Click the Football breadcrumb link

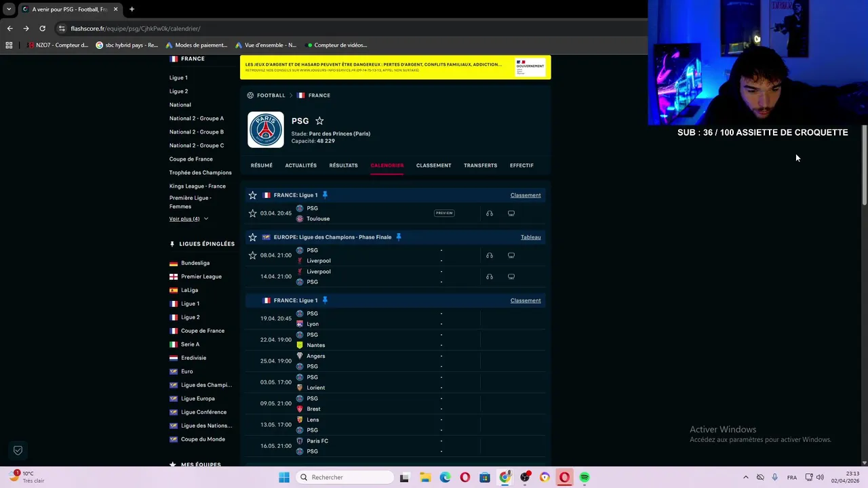pos(271,96)
